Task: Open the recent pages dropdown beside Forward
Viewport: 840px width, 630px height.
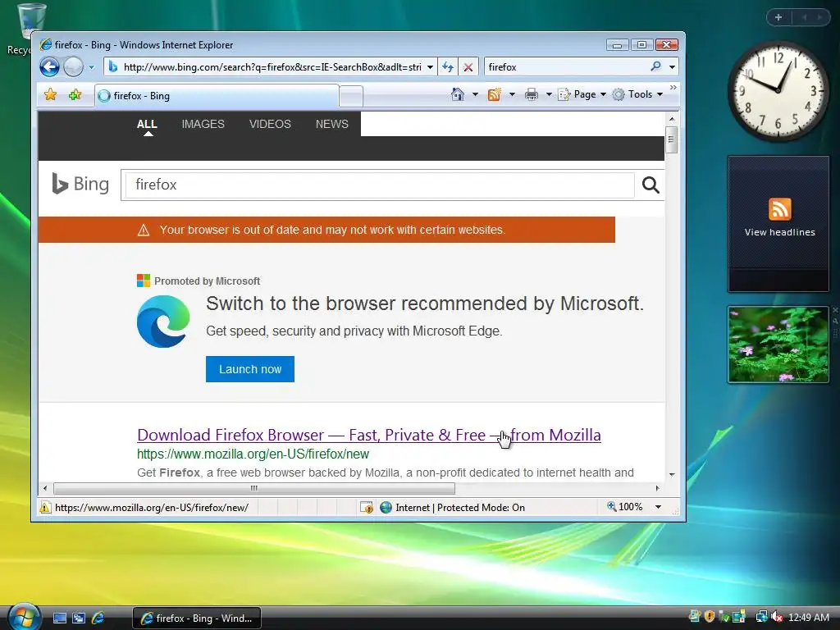Action: pyautogui.click(x=91, y=67)
